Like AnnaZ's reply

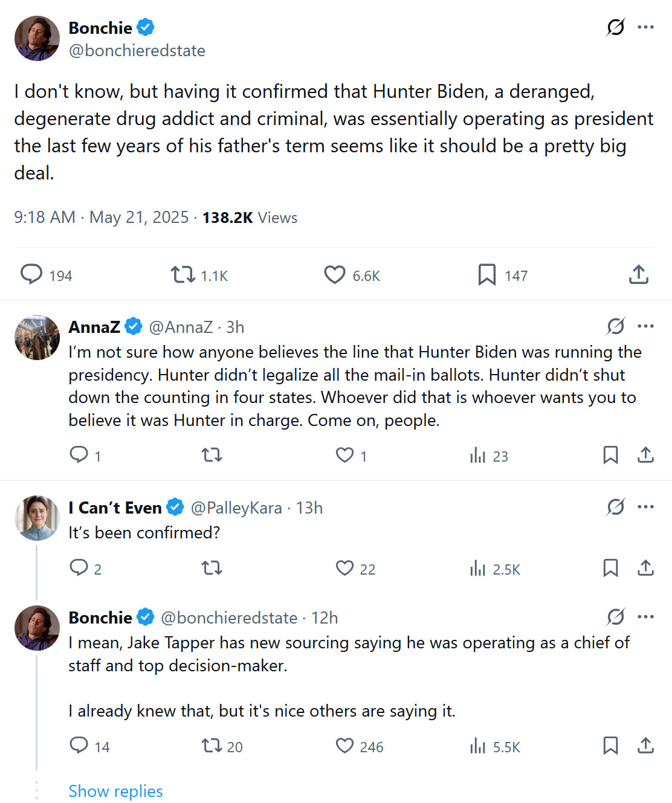(x=344, y=455)
